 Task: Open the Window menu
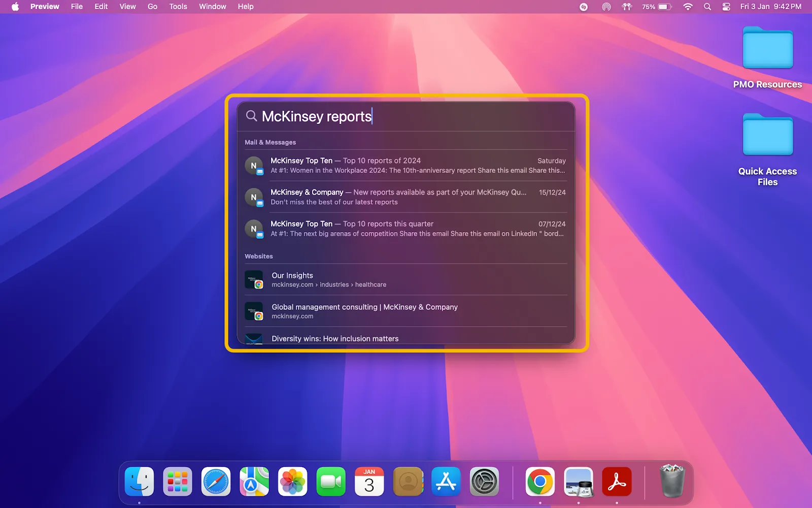tap(212, 7)
